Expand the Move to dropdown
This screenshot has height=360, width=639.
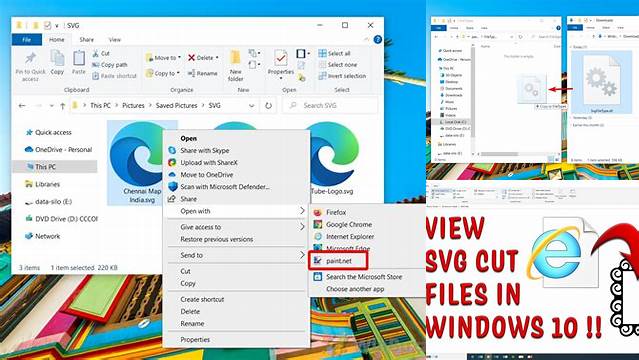tap(179, 57)
